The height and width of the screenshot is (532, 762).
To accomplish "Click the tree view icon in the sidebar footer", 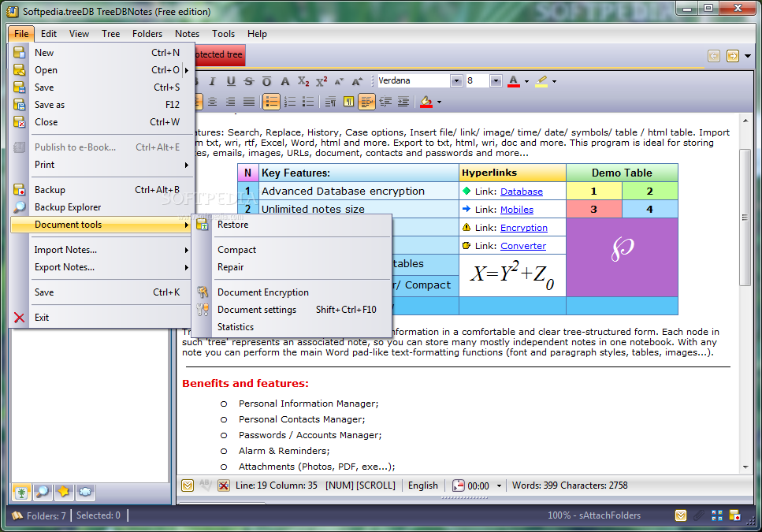I will (x=21, y=492).
